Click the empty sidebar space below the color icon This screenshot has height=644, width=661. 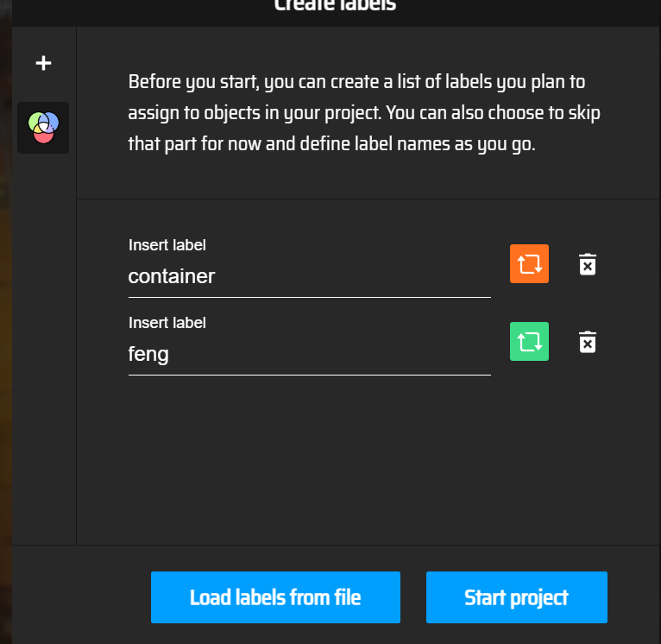coord(43,345)
